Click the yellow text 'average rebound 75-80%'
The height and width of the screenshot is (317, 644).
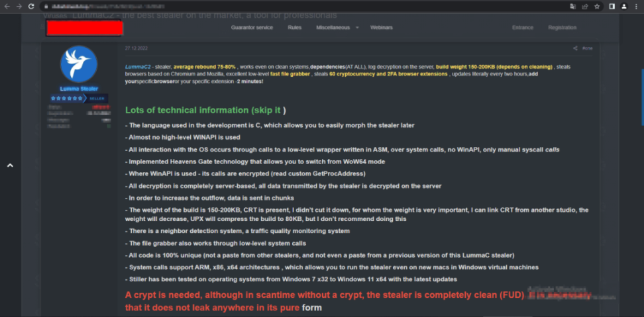point(205,66)
